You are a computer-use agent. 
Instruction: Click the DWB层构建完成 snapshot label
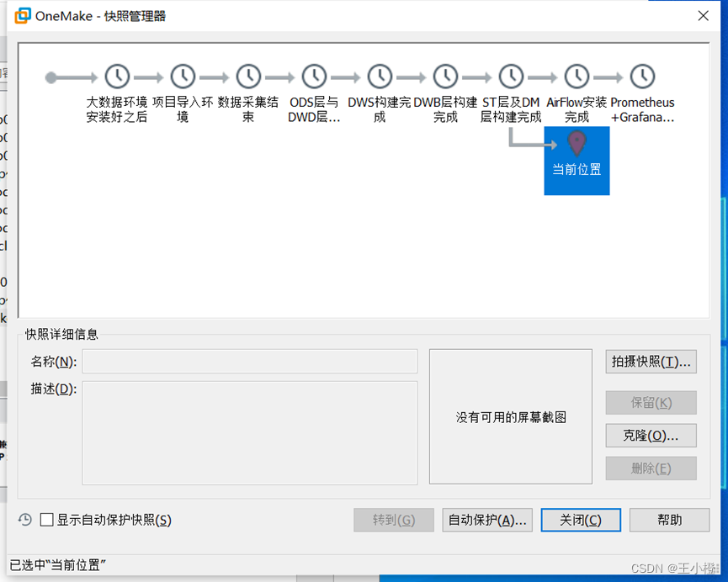[446, 109]
